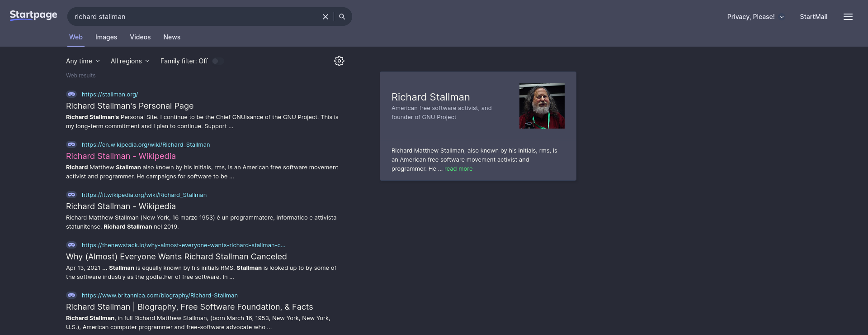868x335 pixels.
Task: Open the English Richard Stallman - Wikipedia title
Action: tap(121, 156)
